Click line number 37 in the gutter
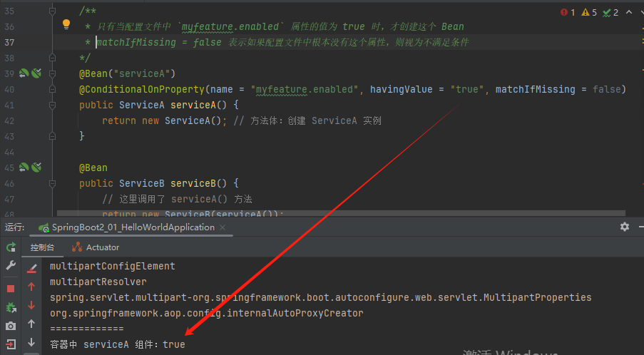 [x=9, y=42]
